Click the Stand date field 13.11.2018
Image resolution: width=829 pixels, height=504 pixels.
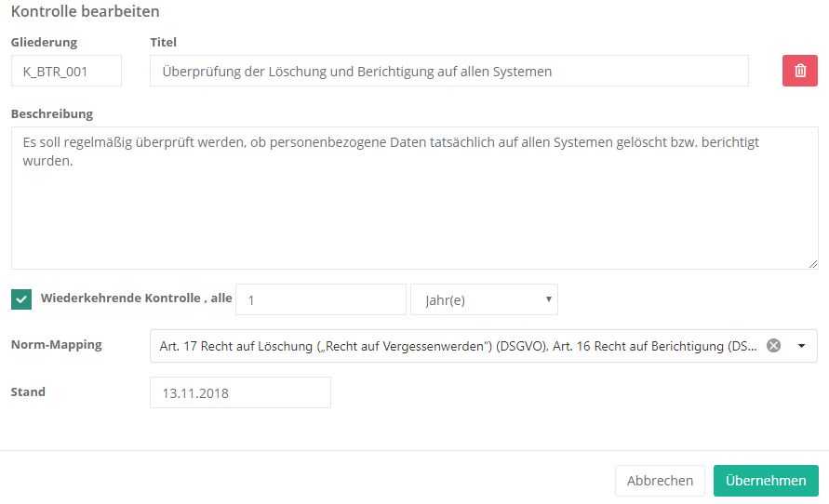pyautogui.click(x=240, y=392)
